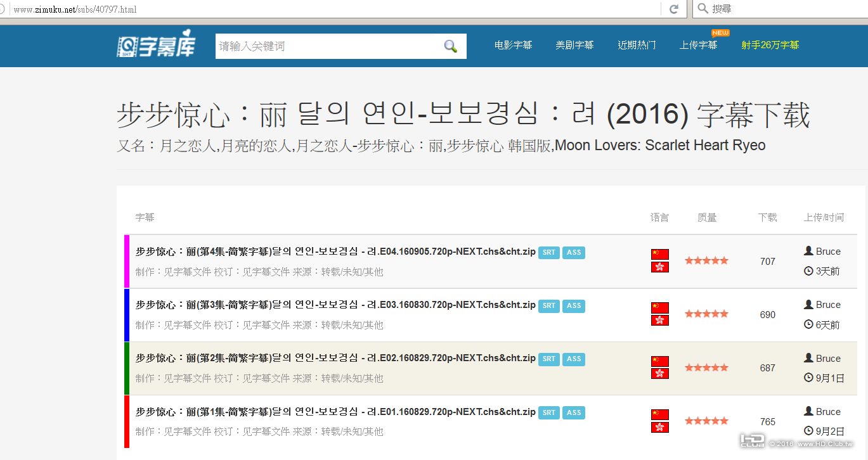The width and height of the screenshot is (868, 460).
Task: Click uploader name Bruce in 第1集 row
Action: click(828, 412)
